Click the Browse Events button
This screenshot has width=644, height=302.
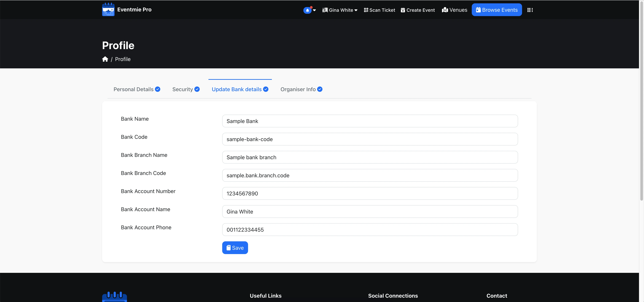click(496, 10)
